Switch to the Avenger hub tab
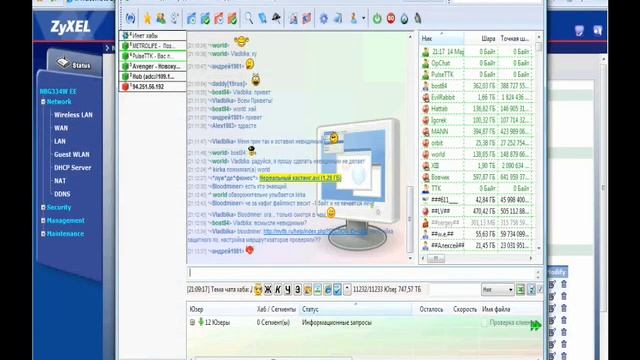 tap(152, 66)
